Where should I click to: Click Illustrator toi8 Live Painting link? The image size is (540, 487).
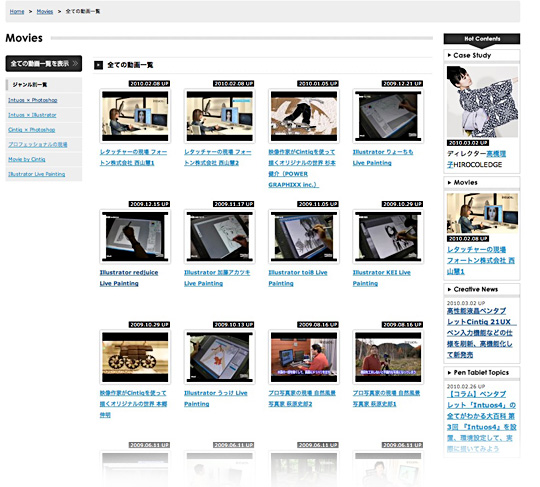[298, 278]
